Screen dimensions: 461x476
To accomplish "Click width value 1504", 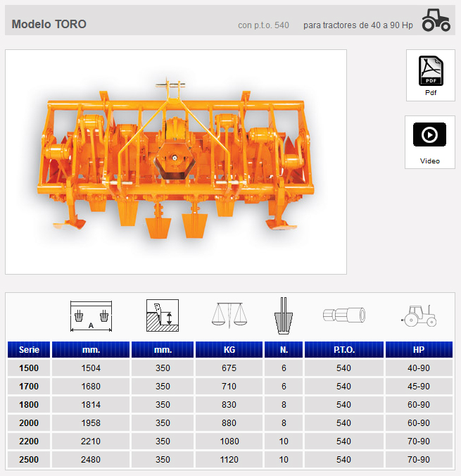I will click(91, 368).
